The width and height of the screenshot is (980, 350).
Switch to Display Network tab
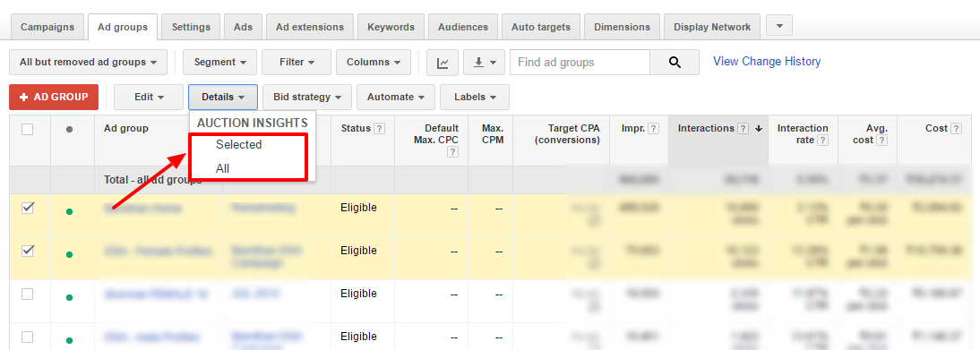[712, 28]
